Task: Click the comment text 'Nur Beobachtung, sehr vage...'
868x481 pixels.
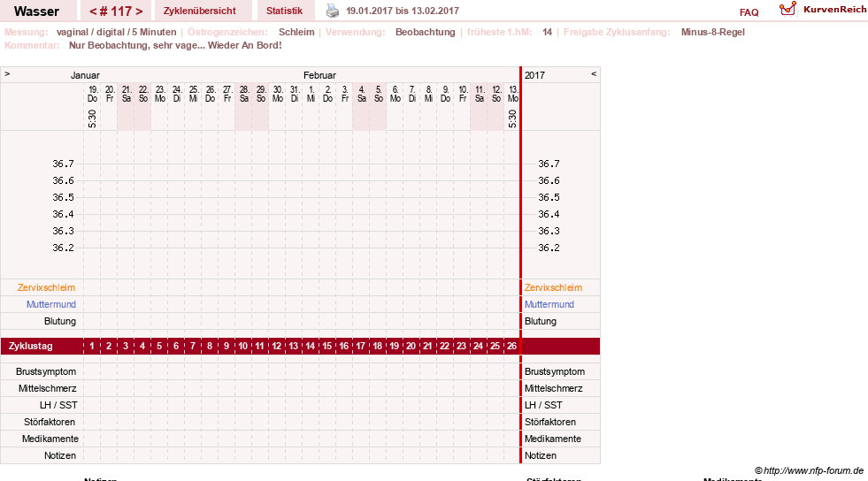Action: click(x=175, y=45)
